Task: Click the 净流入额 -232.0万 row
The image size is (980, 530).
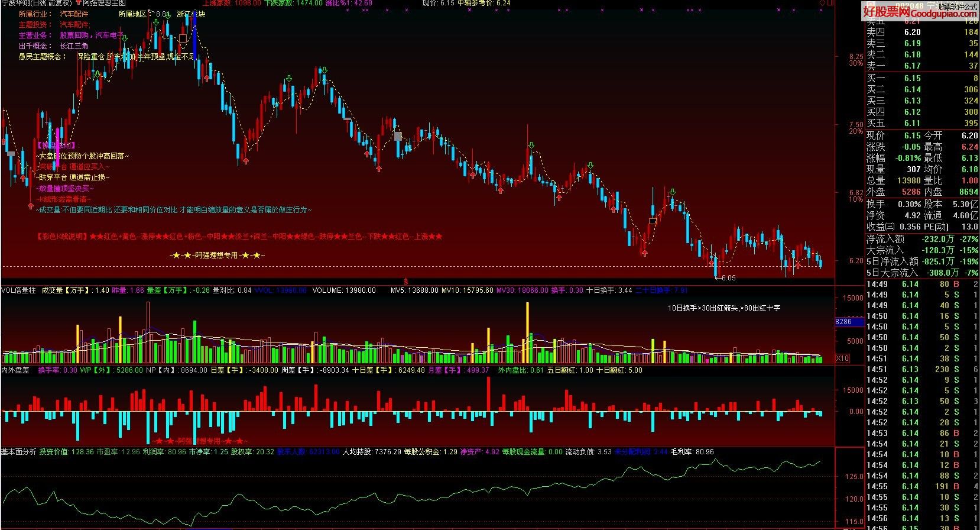Action: [x=923, y=239]
